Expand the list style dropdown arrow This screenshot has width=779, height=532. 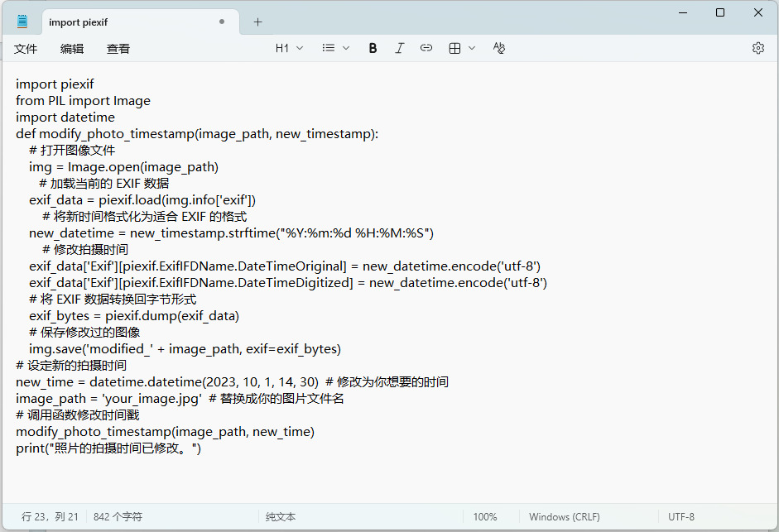pos(346,48)
